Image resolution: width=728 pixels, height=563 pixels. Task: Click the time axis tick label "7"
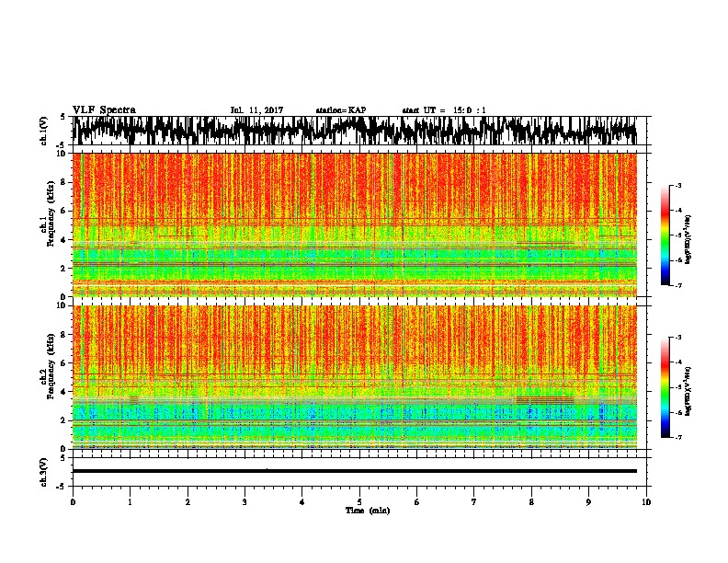pyautogui.click(x=474, y=502)
